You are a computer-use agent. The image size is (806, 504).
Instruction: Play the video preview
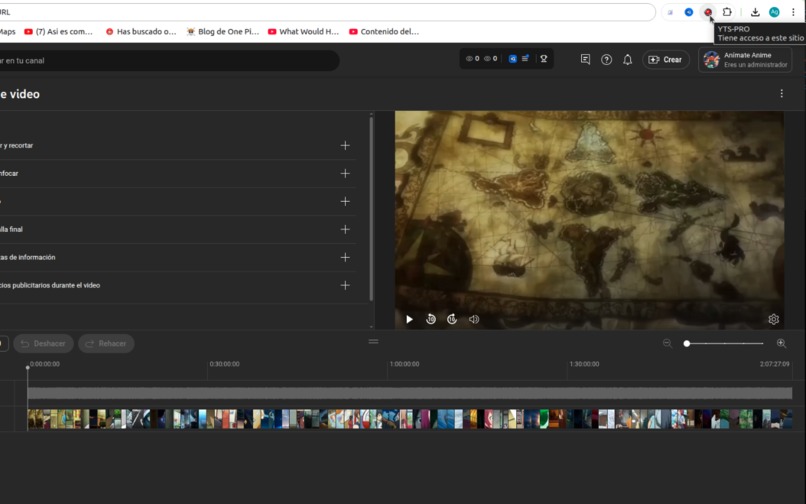409,319
